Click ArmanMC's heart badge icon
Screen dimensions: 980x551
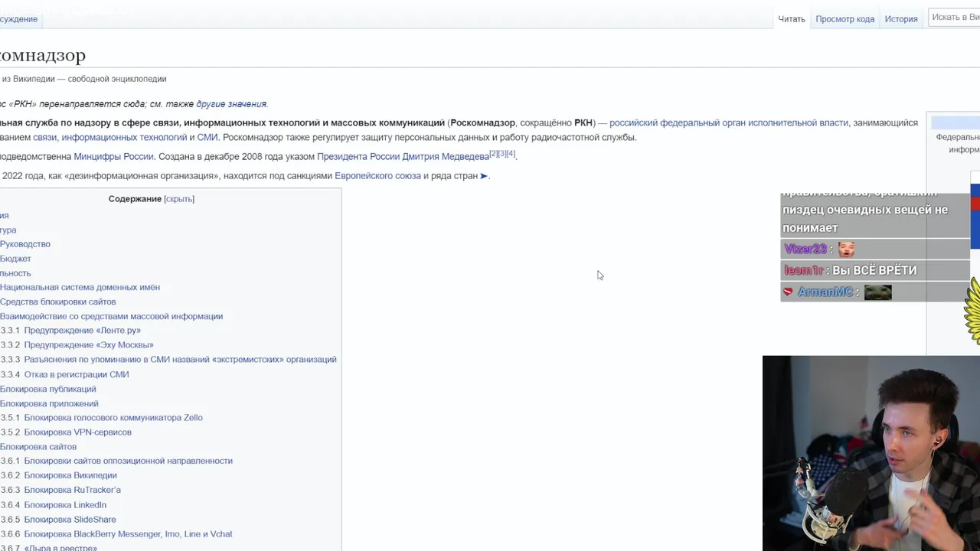(788, 292)
